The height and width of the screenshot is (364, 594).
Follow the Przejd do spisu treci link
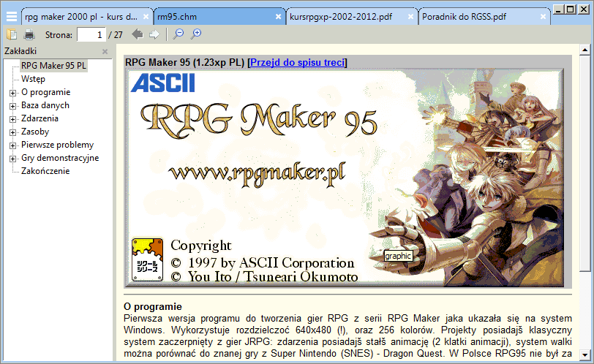pos(298,62)
